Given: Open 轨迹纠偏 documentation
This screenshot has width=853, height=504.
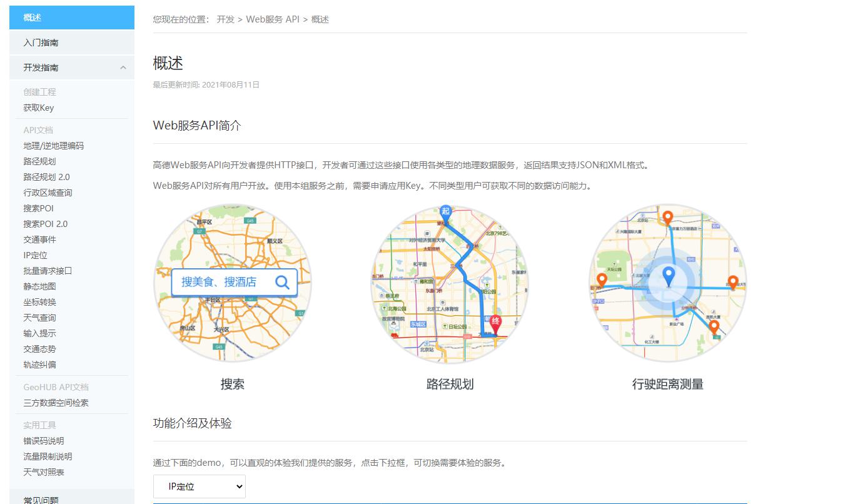Looking at the screenshot, I should click(39, 365).
